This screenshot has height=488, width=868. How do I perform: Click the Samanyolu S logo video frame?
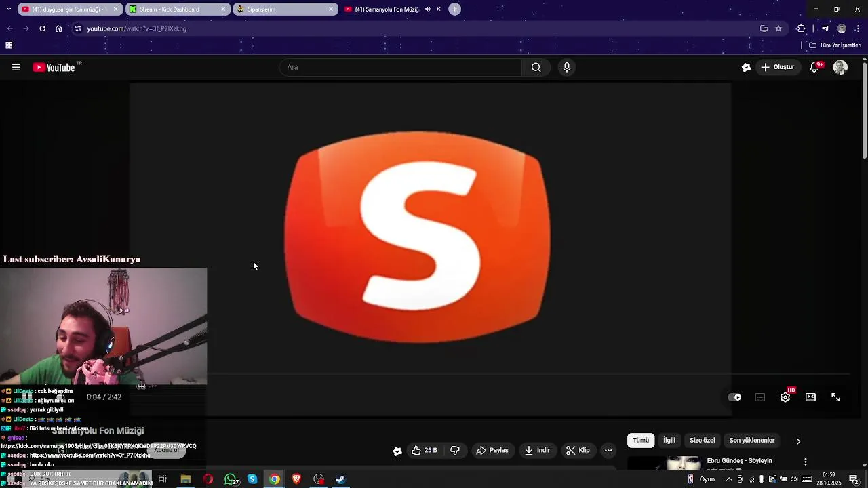[418, 237]
